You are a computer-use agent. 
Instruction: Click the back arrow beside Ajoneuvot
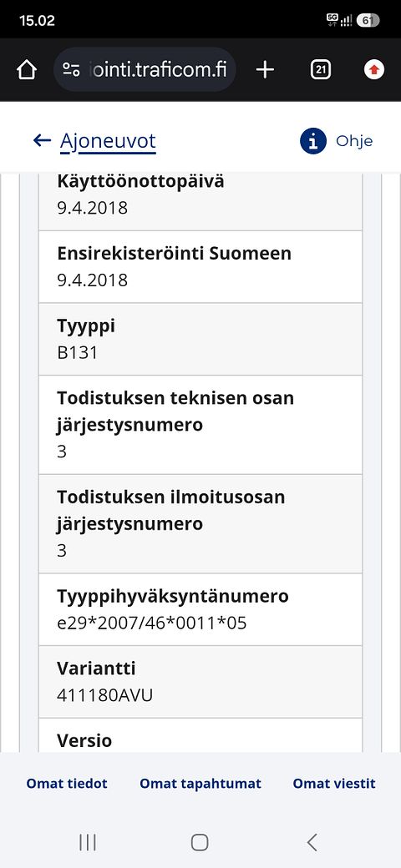tap(42, 140)
